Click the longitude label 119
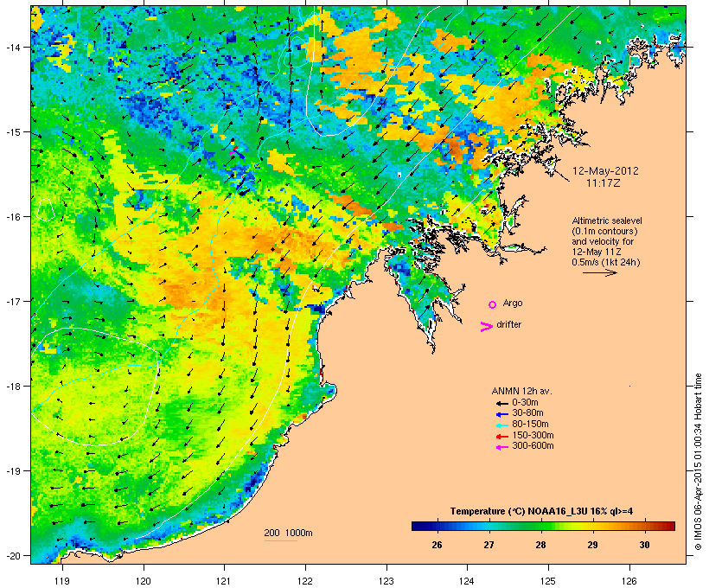Viewport: 709px width, 588px height. click(62, 581)
